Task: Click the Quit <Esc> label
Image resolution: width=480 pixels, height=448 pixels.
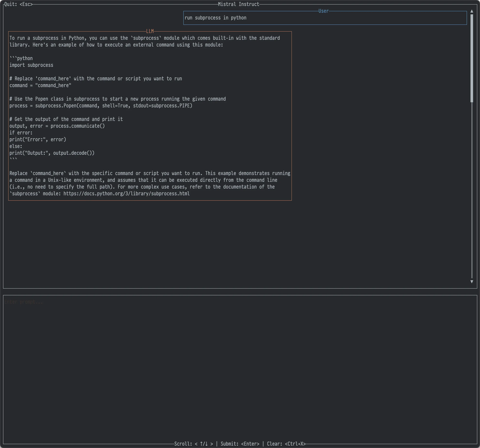Action: coord(18,4)
